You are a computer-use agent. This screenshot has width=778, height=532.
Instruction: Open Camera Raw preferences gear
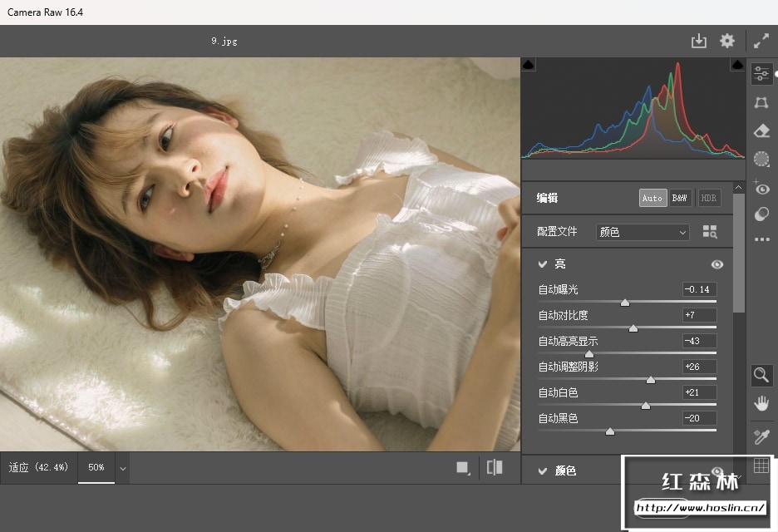pos(727,41)
